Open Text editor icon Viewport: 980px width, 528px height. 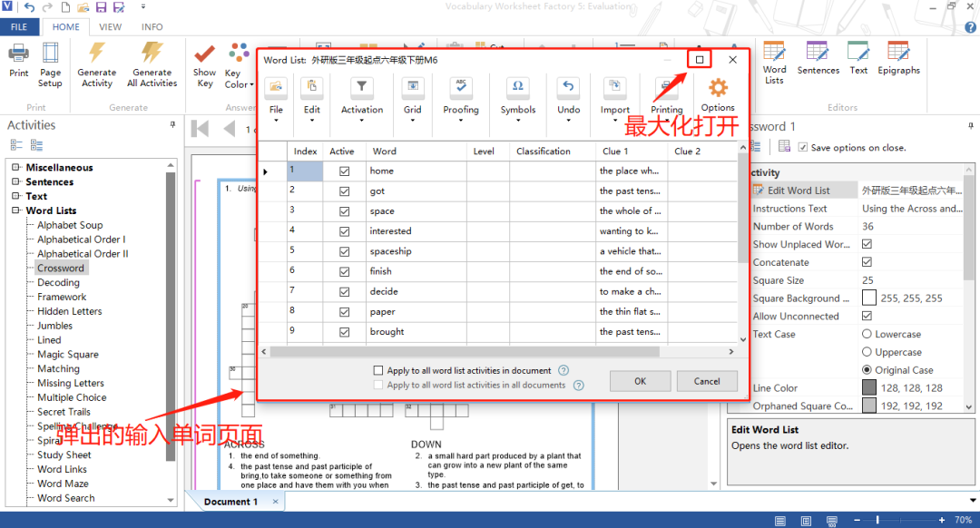click(858, 51)
